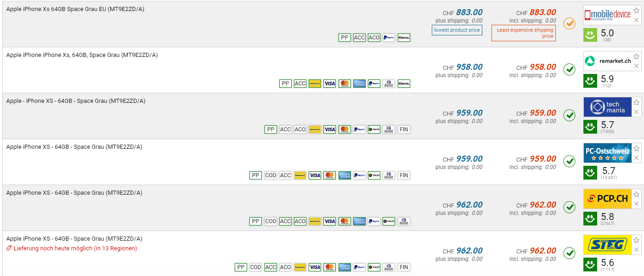
Task: Click the green smiley rating icon for remarket.ch
Action: (x=590, y=81)
